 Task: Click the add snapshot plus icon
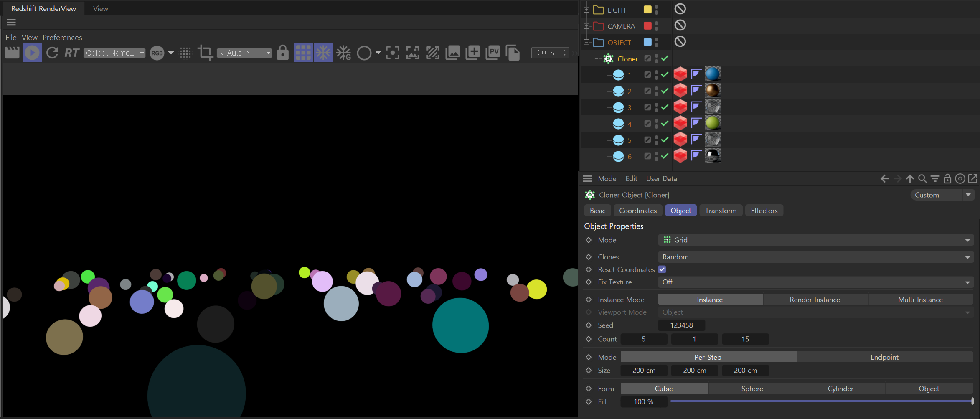(473, 53)
